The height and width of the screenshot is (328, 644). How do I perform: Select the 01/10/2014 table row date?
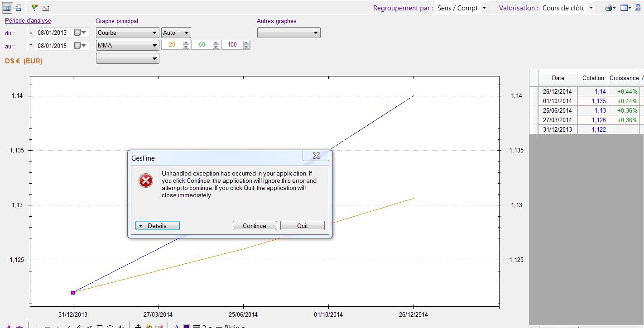pyautogui.click(x=558, y=101)
